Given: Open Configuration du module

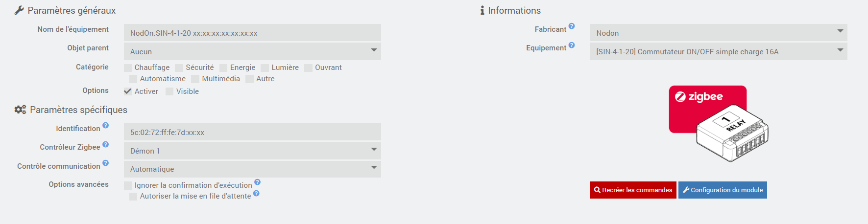Looking at the screenshot, I should (723, 190).
